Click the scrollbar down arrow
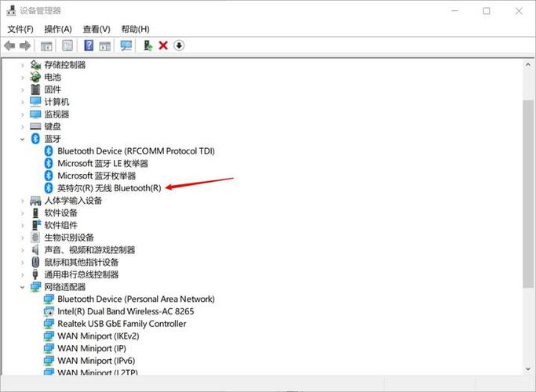 click(x=528, y=368)
